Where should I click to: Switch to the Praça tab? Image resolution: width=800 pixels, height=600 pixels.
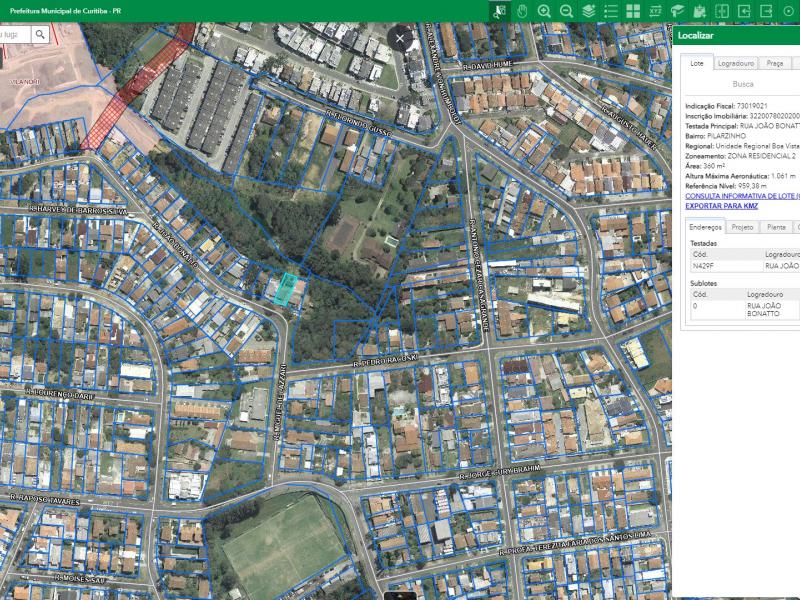775,63
